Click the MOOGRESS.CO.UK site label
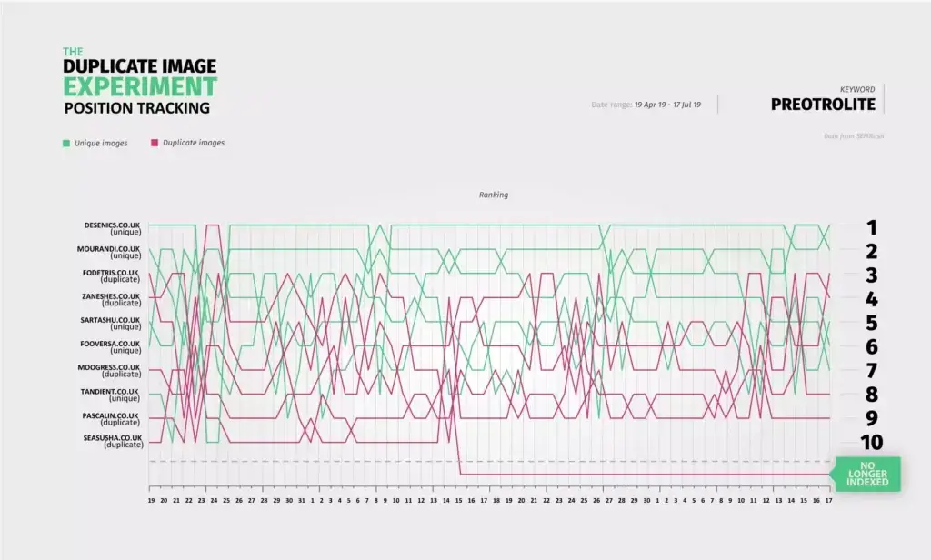 [111, 369]
